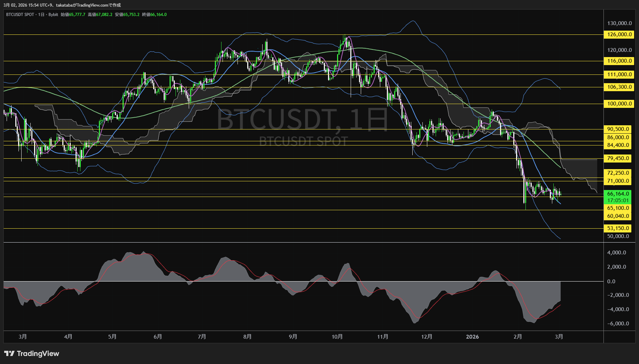Image resolution: width=639 pixels, height=364 pixels.
Task: Click the green current price label 66,164.0
Action: (618, 194)
